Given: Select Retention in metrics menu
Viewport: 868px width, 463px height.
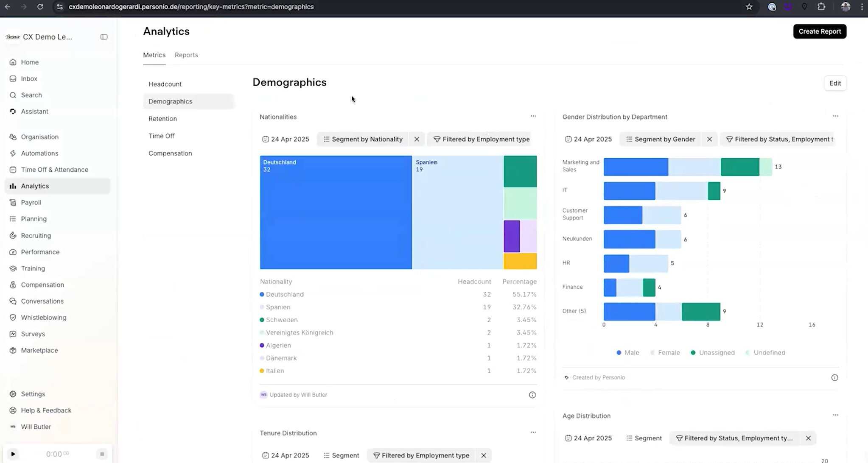Looking at the screenshot, I should pos(162,119).
